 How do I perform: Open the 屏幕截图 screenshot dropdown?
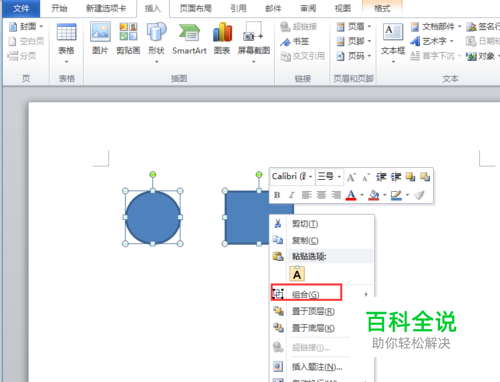tap(254, 43)
